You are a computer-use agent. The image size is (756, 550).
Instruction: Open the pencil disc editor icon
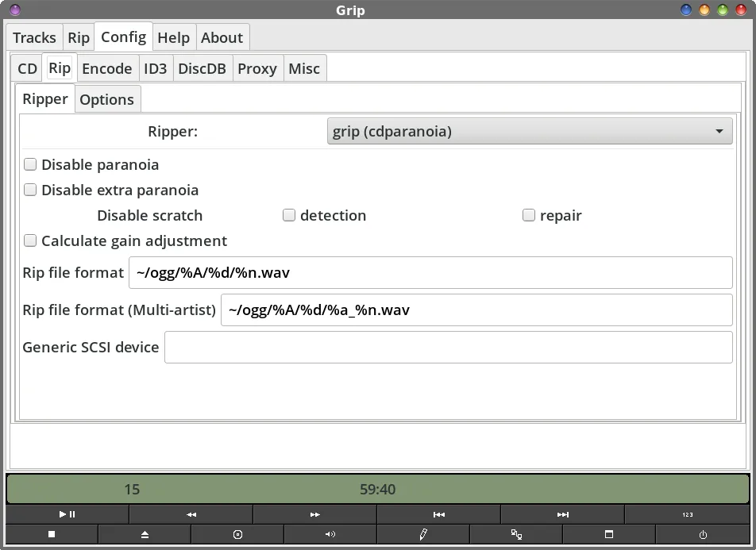(423, 534)
